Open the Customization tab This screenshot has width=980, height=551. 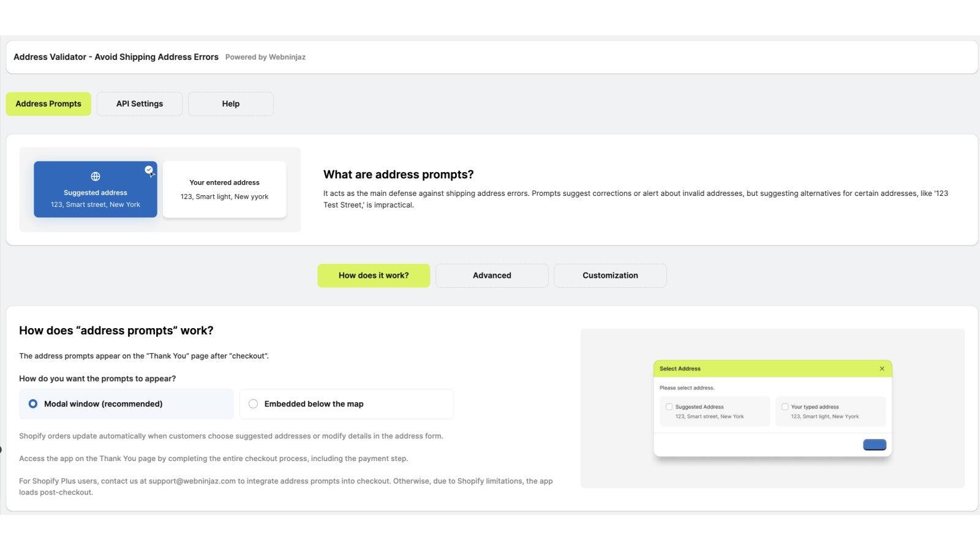(x=610, y=275)
